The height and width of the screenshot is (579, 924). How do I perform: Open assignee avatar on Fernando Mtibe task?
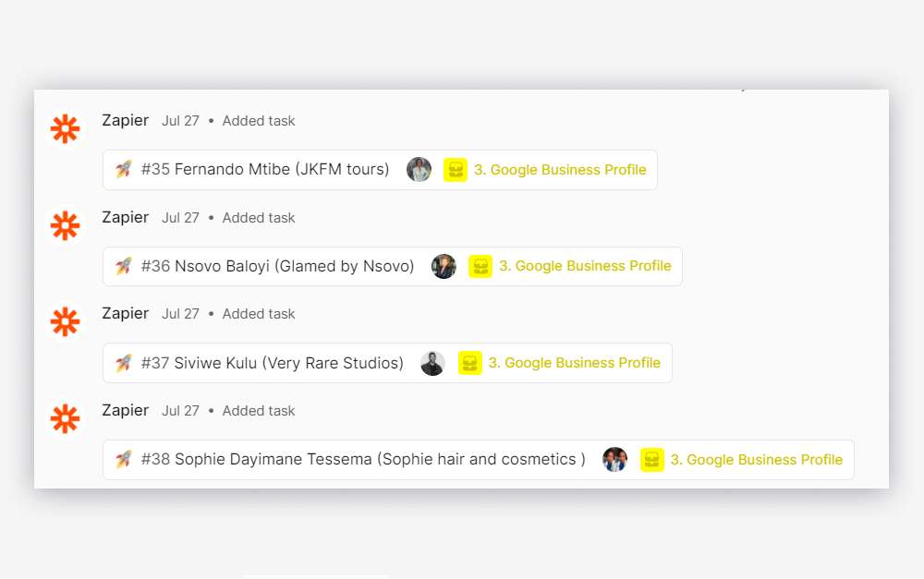(x=419, y=170)
